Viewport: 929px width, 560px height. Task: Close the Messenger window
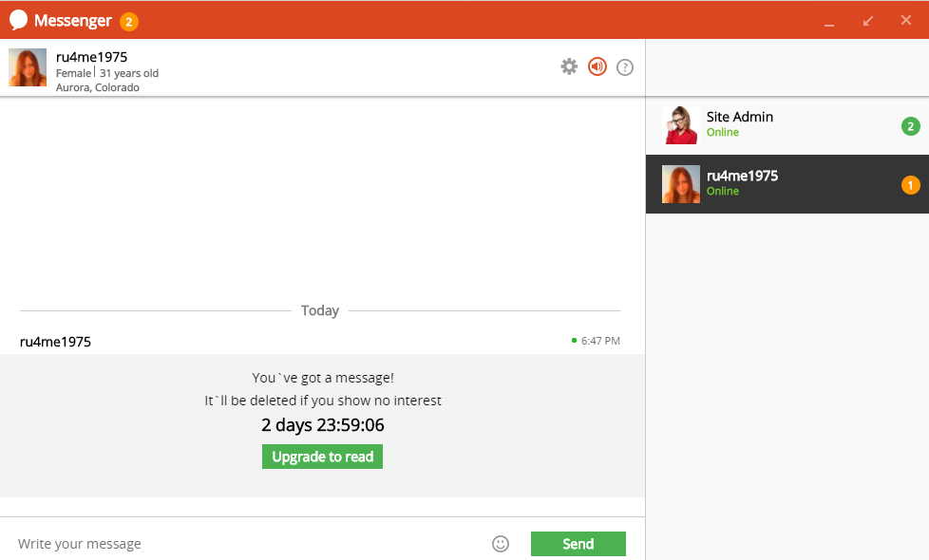906,20
